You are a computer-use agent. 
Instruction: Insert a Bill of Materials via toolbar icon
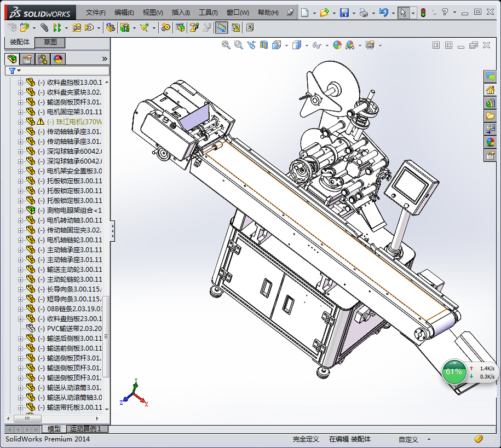180,28
